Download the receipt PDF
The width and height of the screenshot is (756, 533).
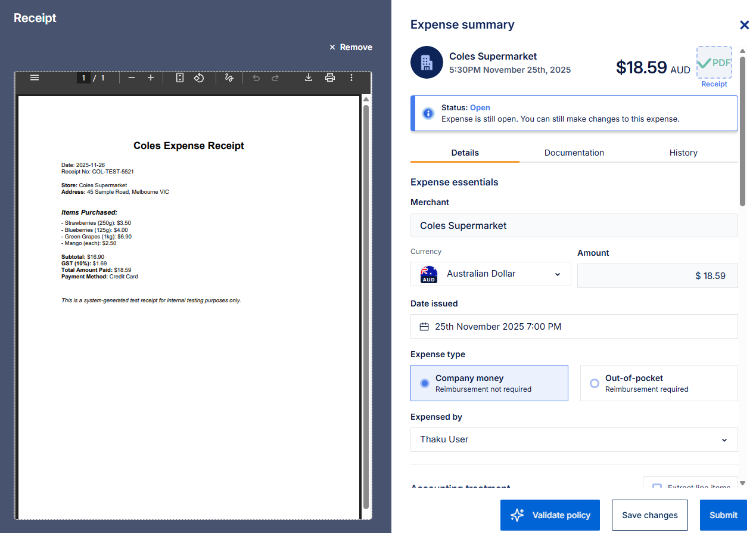click(x=309, y=78)
